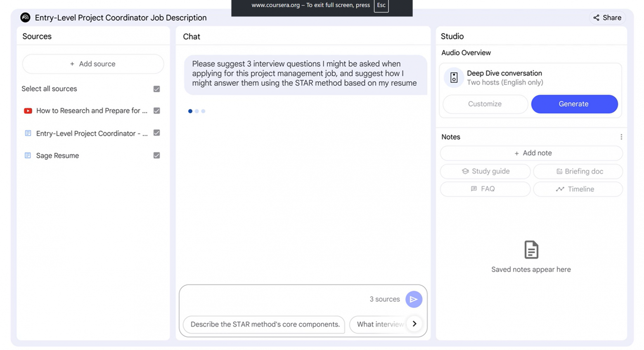The width and height of the screenshot is (644, 350).
Task: Click the YouTube source icon
Action: [x=28, y=111]
